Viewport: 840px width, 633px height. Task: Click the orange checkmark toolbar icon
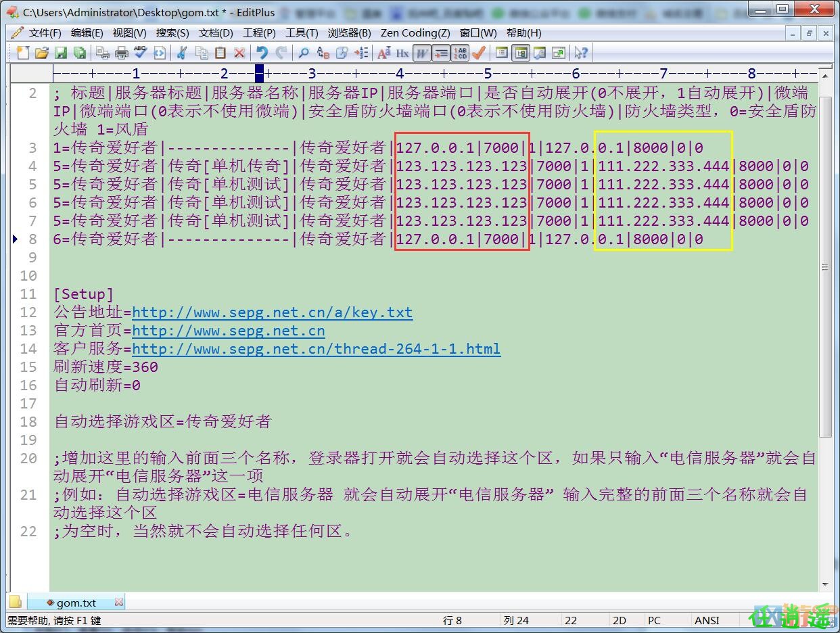(479, 53)
